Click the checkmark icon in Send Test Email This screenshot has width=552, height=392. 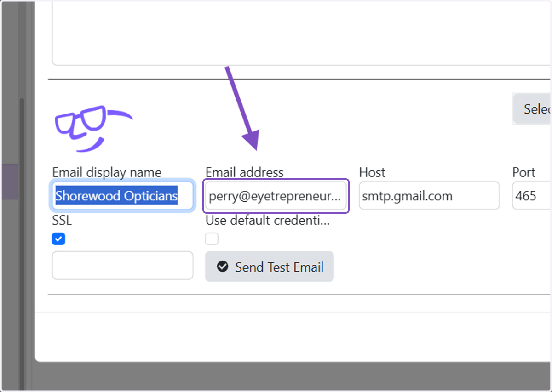[x=223, y=267]
